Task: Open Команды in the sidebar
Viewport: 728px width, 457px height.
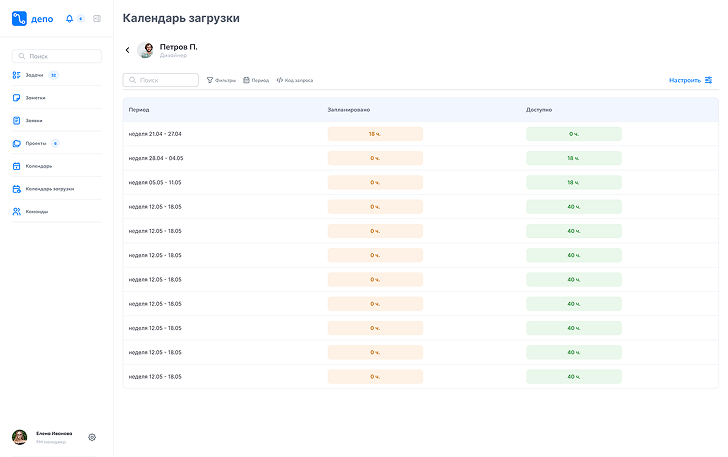Action: pyautogui.click(x=36, y=212)
